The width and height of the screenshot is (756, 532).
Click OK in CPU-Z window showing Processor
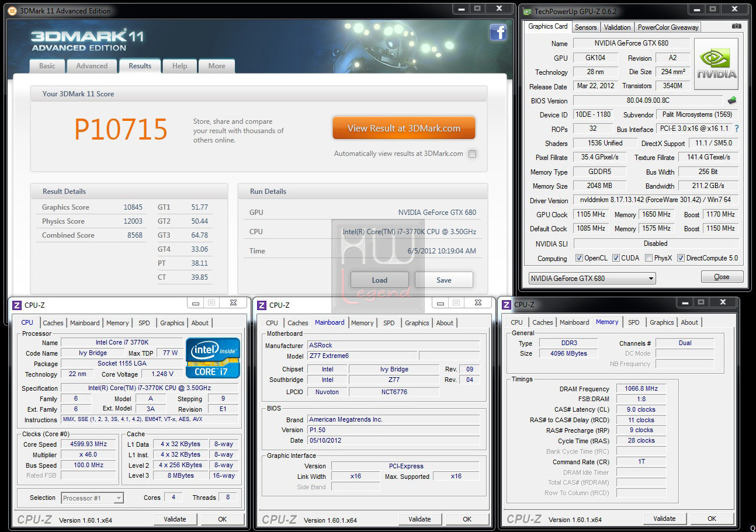click(x=223, y=519)
